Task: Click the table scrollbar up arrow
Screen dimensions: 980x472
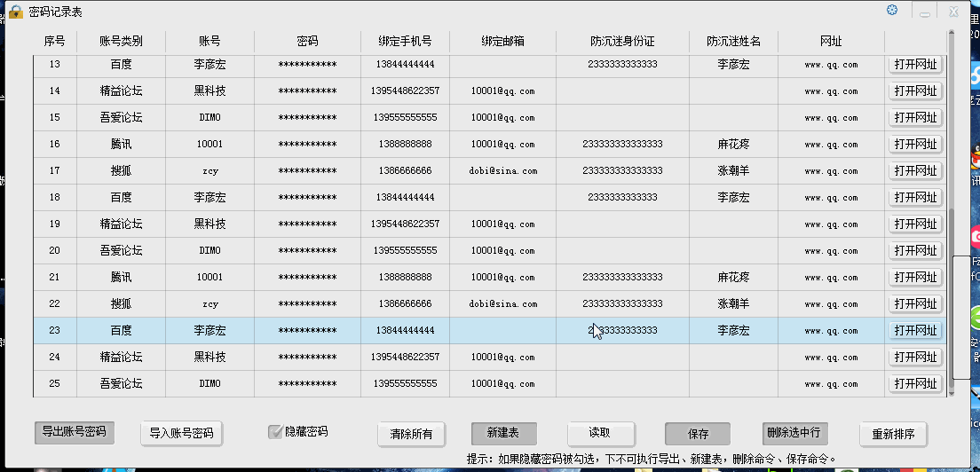Action: [952, 33]
